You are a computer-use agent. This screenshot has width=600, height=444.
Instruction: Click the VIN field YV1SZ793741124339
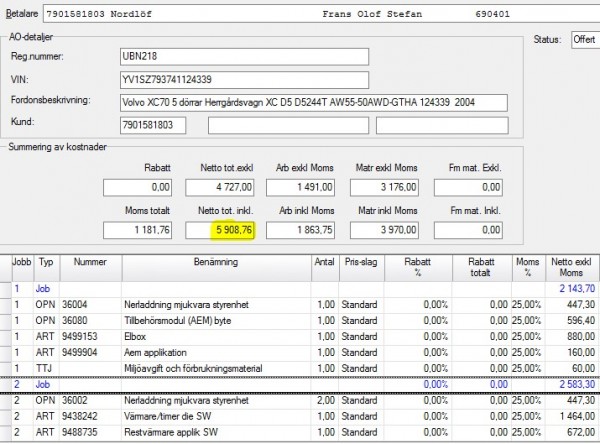pyautogui.click(x=244, y=80)
